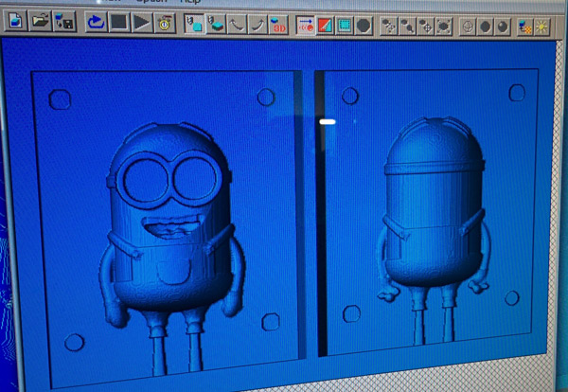The width and height of the screenshot is (568, 392).
Task: Select the pan view crosshair tool
Action: point(426,27)
